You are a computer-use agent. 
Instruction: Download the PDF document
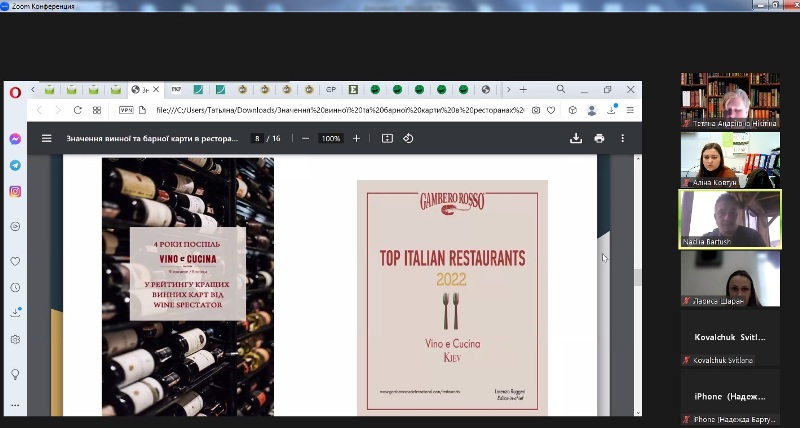(x=576, y=138)
